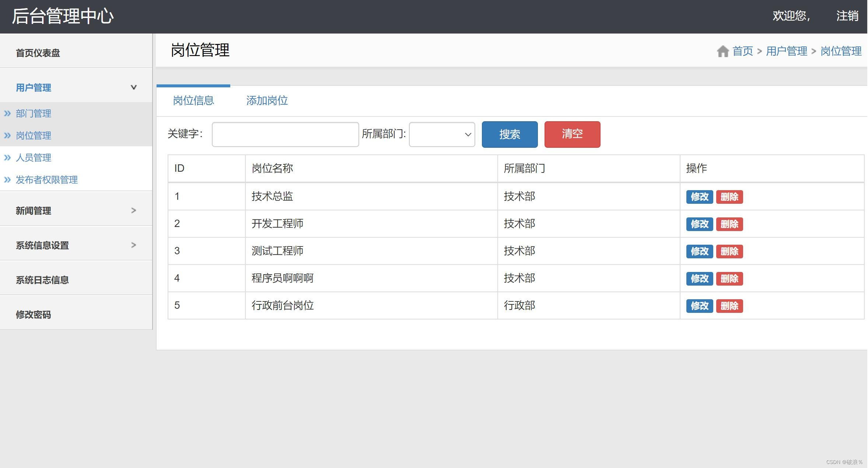The height and width of the screenshot is (468, 868).
Task: Click 删除 for 开发工程师
Action: [x=729, y=224]
